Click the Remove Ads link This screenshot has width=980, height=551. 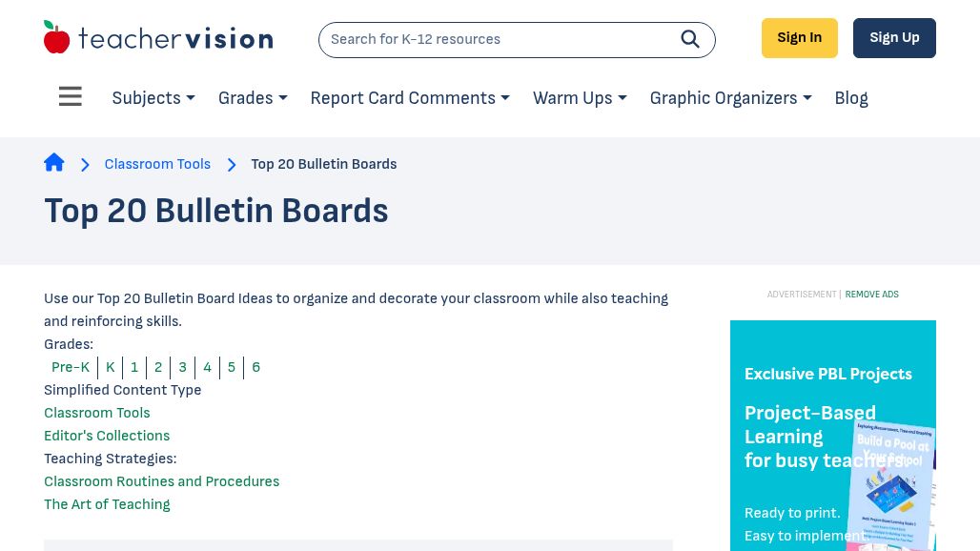pyautogui.click(x=871, y=295)
